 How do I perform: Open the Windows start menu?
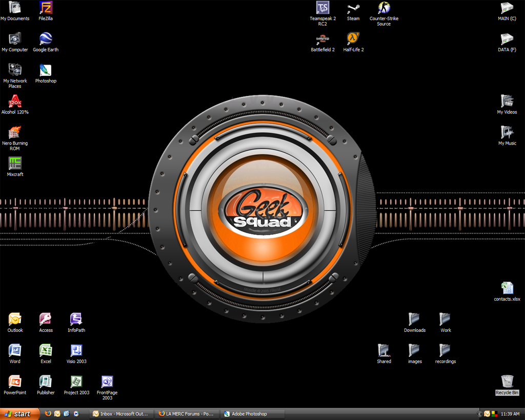19,414
